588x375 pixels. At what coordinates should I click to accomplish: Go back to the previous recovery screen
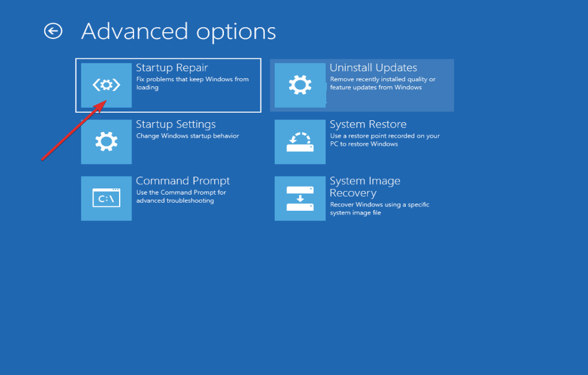point(53,30)
